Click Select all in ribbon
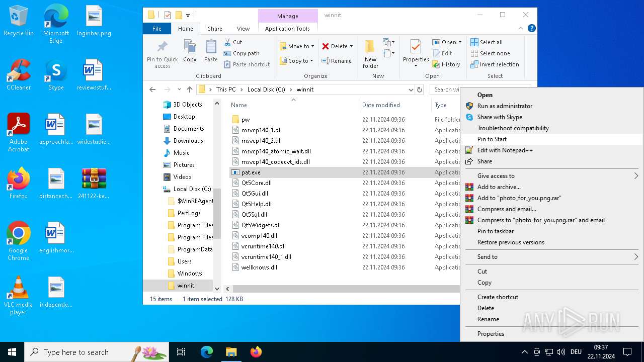Image resolution: width=644 pixels, height=362 pixels. pos(487,42)
